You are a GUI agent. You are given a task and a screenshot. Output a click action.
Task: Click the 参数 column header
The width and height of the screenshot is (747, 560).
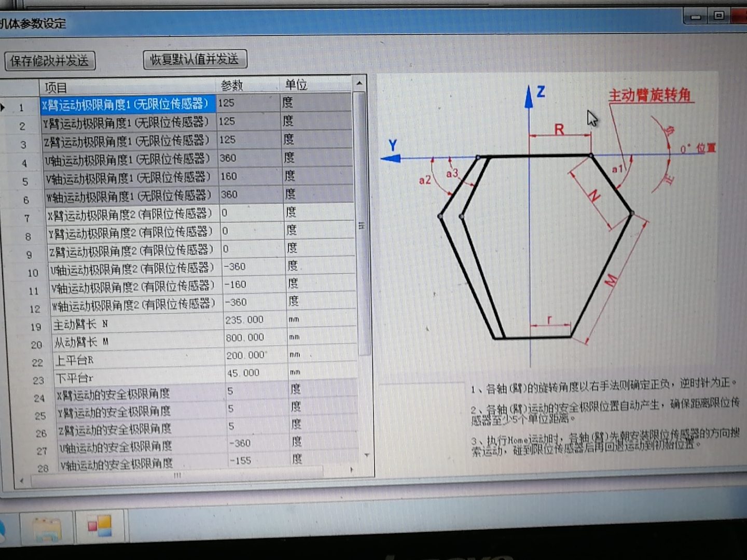(x=247, y=85)
